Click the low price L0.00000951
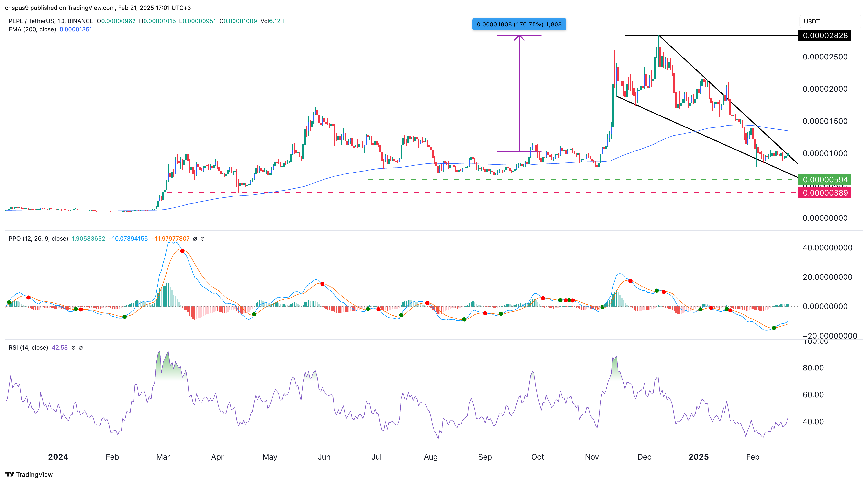The width and height of the screenshot is (868, 483). (x=198, y=21)
